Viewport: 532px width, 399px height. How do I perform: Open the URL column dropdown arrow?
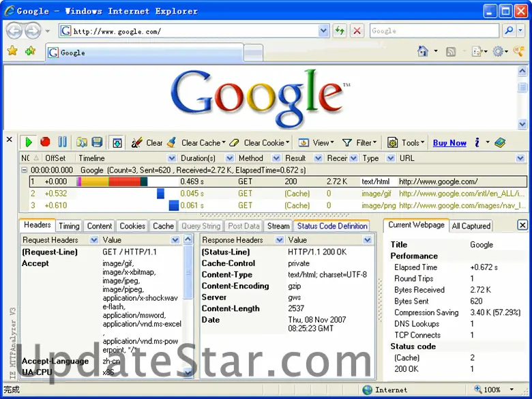(520, 158)
